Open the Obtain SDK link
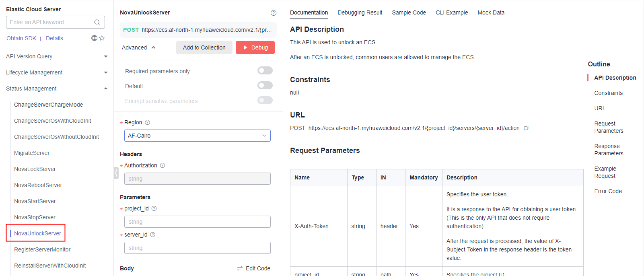Viewport: 644px width, 276px height. tap(21, 38)
